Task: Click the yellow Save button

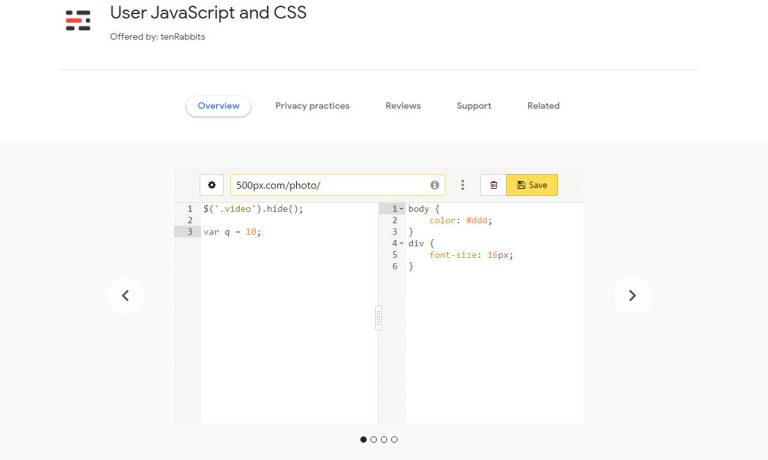Action: pos(532,185)
